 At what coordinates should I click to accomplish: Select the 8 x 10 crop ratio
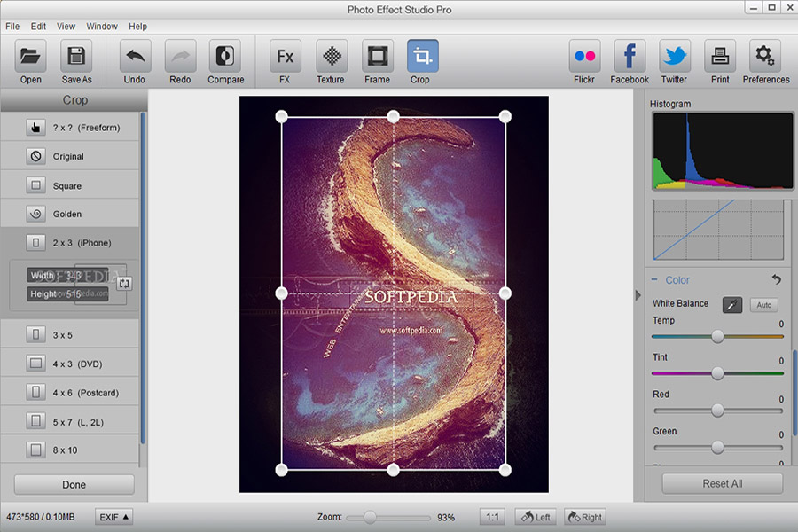70,450
